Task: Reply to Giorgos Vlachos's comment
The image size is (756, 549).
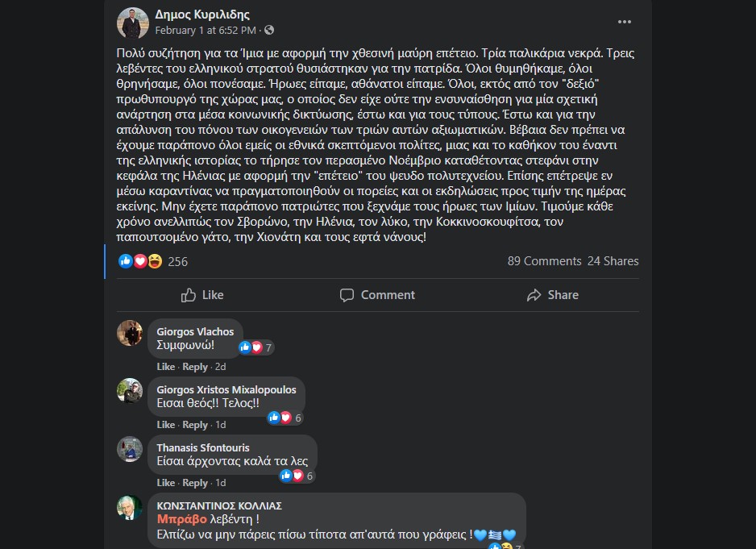Action: (195, 367)
